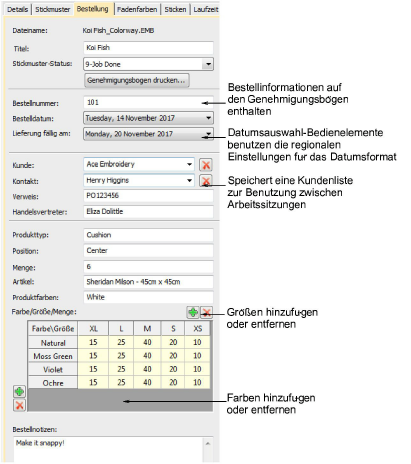The width and height of the screenshot is (411, 464).
Task: Expand the Kontakt combo box
Action: coord(189,180)
